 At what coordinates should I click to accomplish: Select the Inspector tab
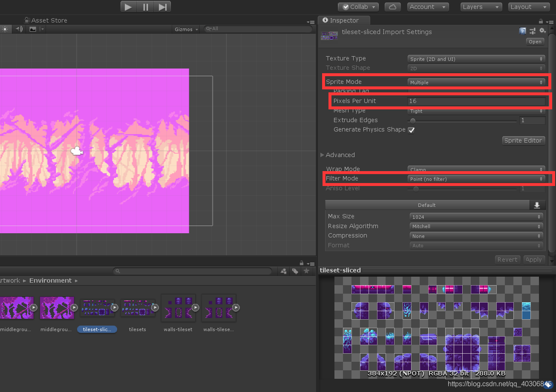(x=344, y=20)
